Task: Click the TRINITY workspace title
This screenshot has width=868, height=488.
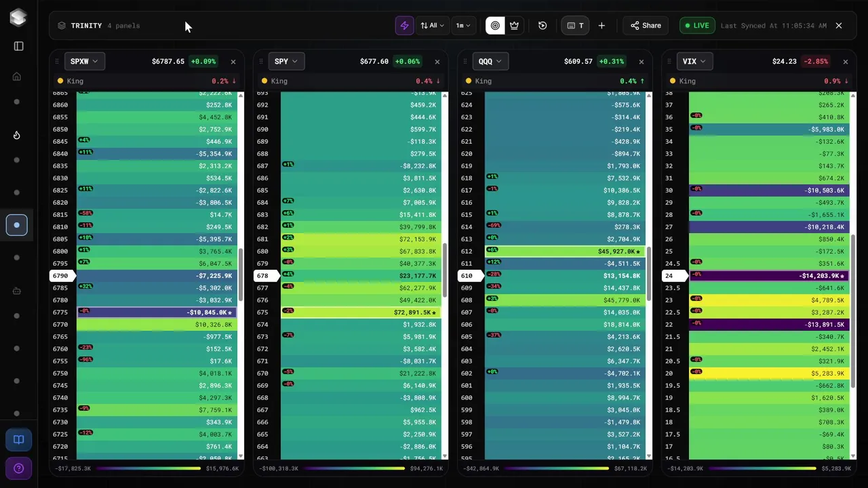Action: coord(87,26)
